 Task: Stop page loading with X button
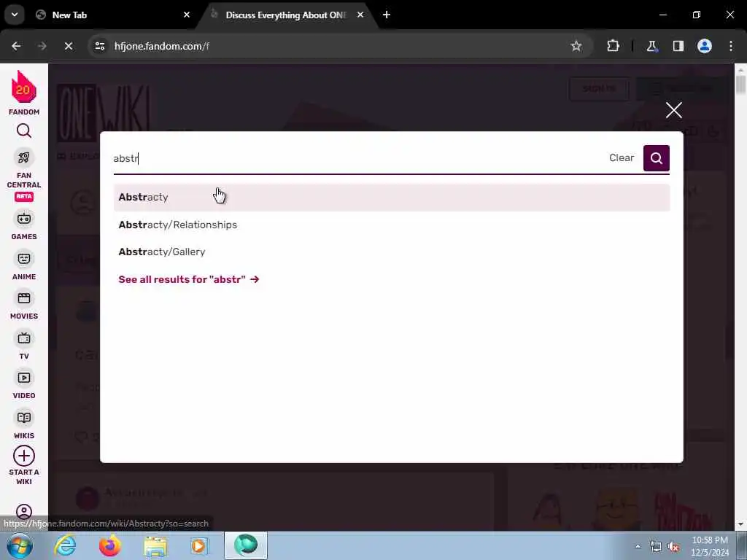68,46
